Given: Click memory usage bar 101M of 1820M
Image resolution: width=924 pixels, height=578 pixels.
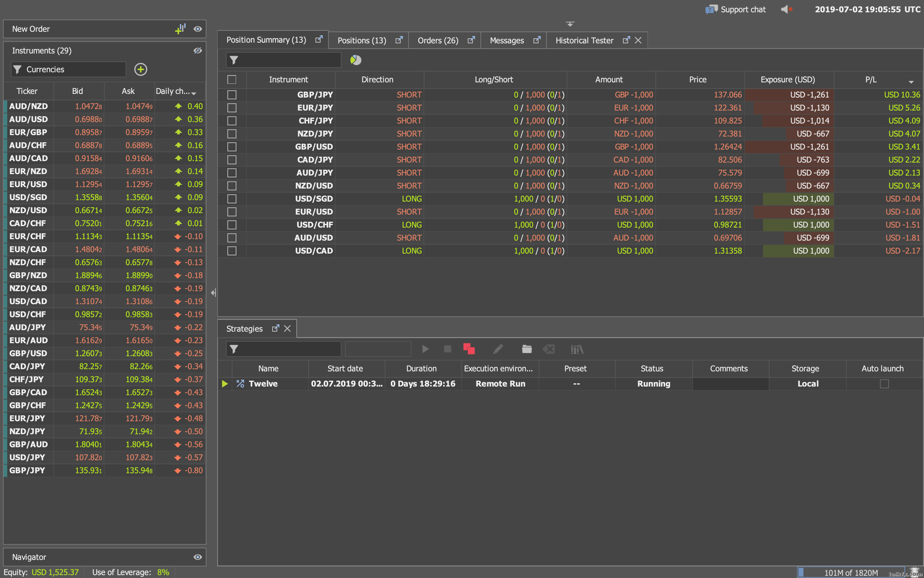Looking at the screenshot, I should [x=851, y=572].
